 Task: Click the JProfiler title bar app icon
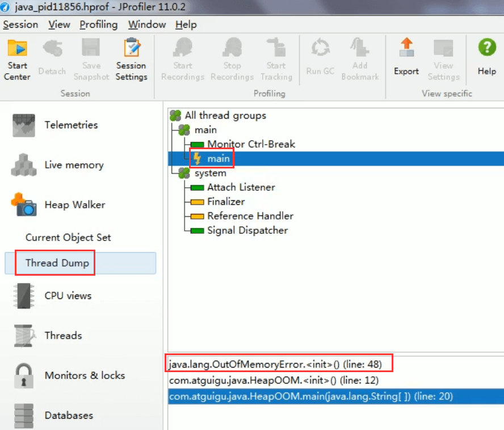pyautogui.click(x=5, y=7)
